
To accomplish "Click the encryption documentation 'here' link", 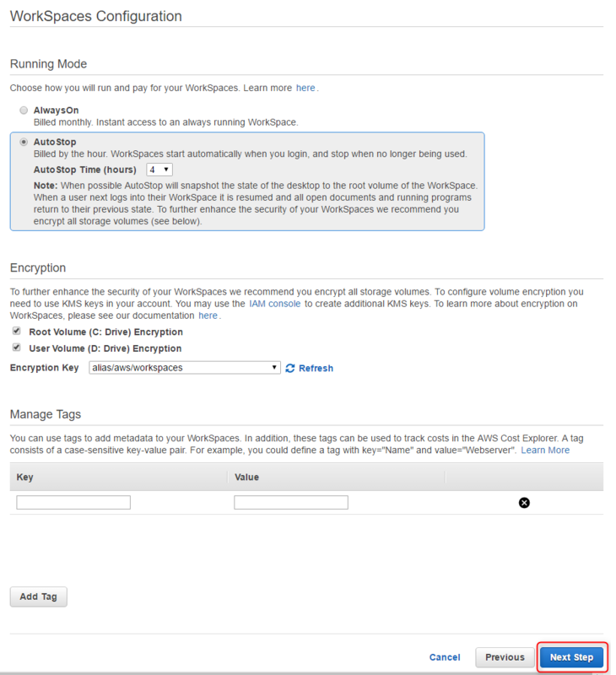I will 208,316.
